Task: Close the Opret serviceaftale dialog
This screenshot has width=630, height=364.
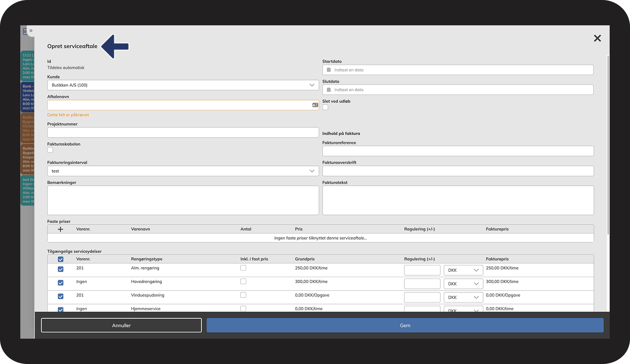Action: click(x=597, y=38)
